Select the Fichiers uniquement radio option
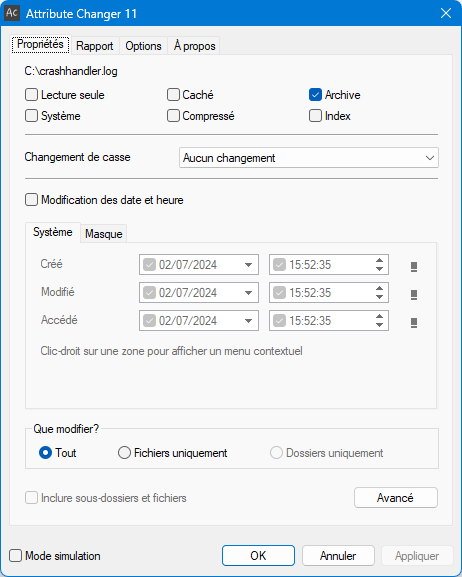 click(x=124, y=453)
